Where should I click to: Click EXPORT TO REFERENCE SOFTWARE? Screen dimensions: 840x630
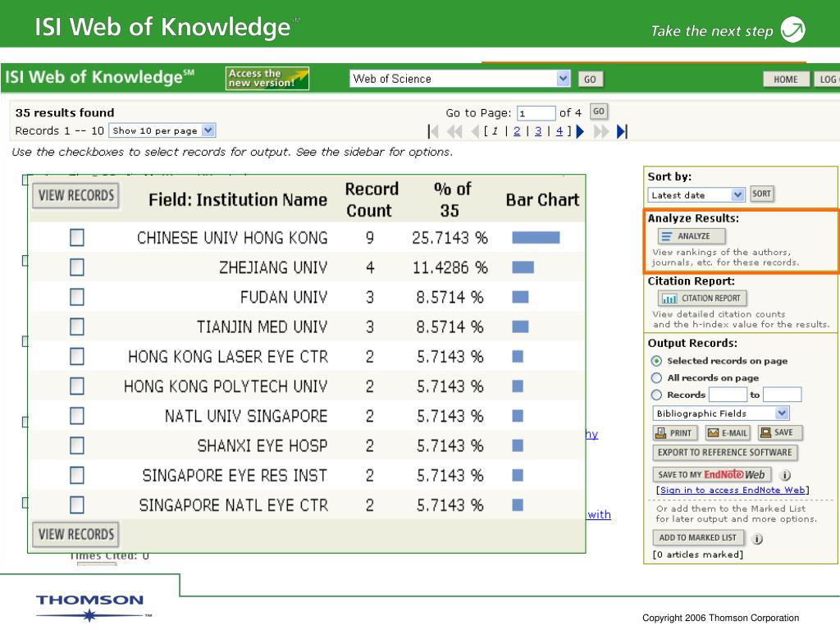pyautogui.click(x=725, y=453)
